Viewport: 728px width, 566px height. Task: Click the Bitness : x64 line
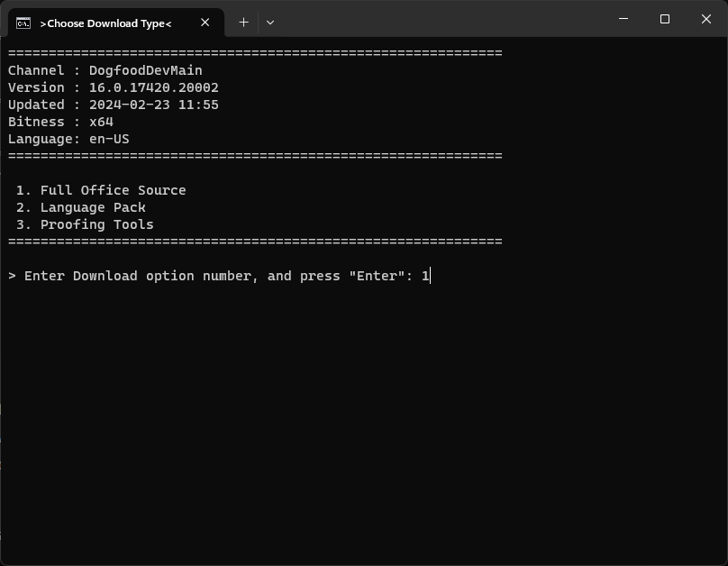[61, 122]
